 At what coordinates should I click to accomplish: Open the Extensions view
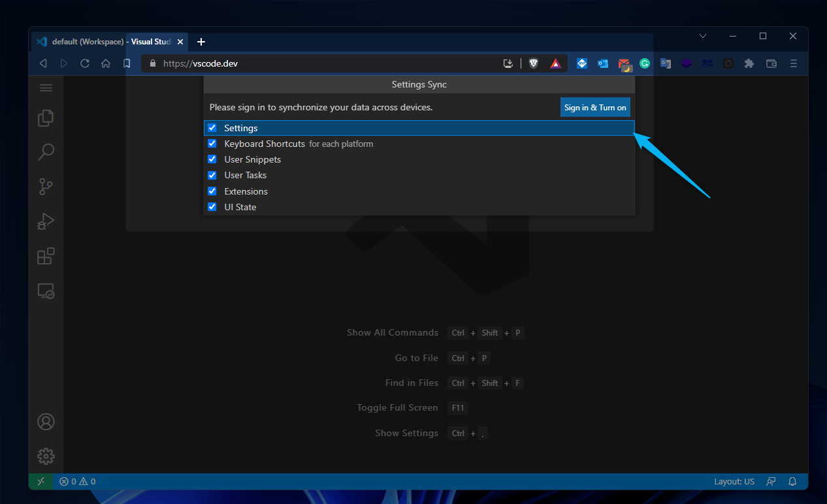[46, 256]
